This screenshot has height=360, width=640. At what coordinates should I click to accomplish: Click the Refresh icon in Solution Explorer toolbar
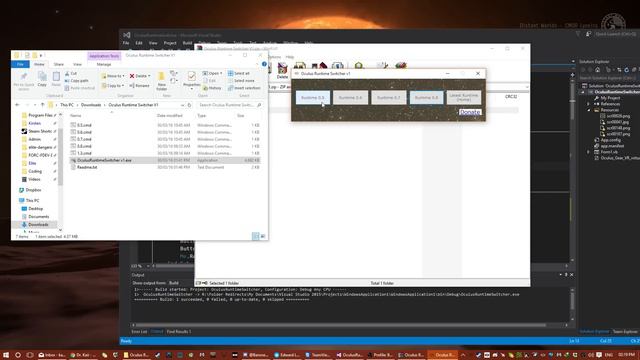627,70
